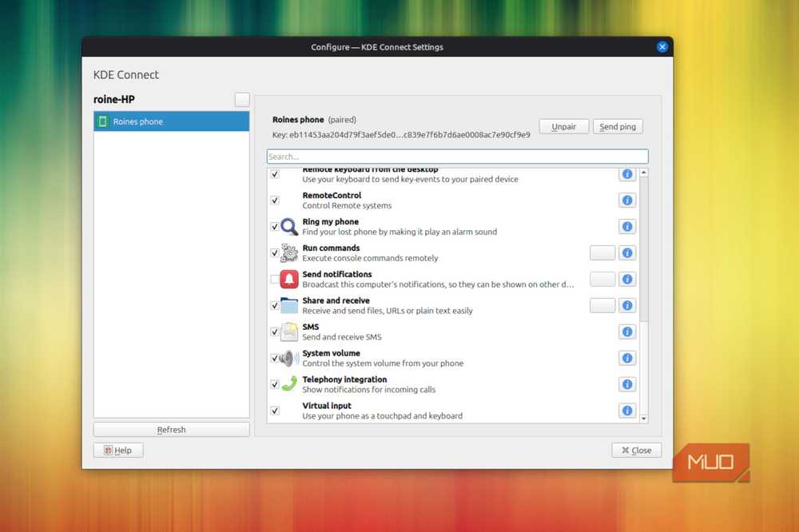This screenshot has height=532, width=799.
Task: Select the RemoteControl row title
Action: click(x=332, y=195)
